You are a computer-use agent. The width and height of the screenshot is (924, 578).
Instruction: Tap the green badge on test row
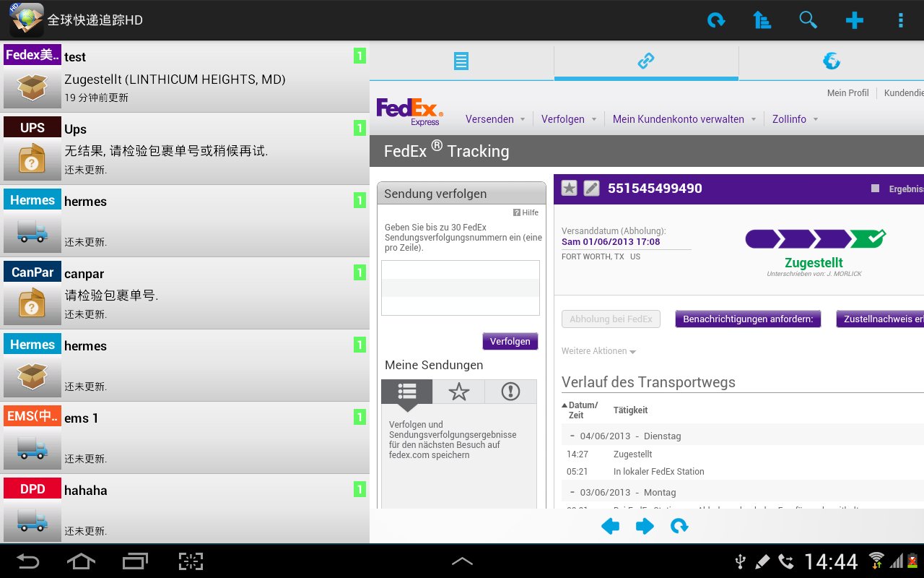tap(359, 56)
